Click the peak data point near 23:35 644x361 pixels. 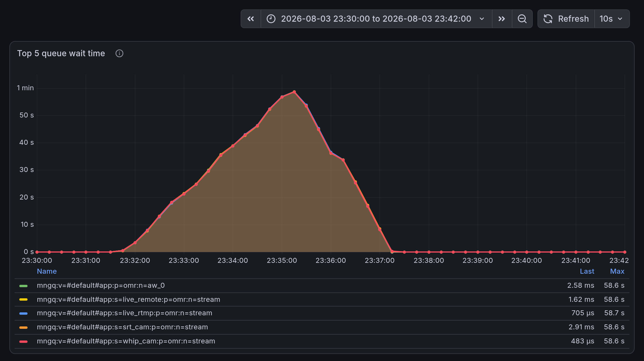pyautogui.click(x=294, y=92)
